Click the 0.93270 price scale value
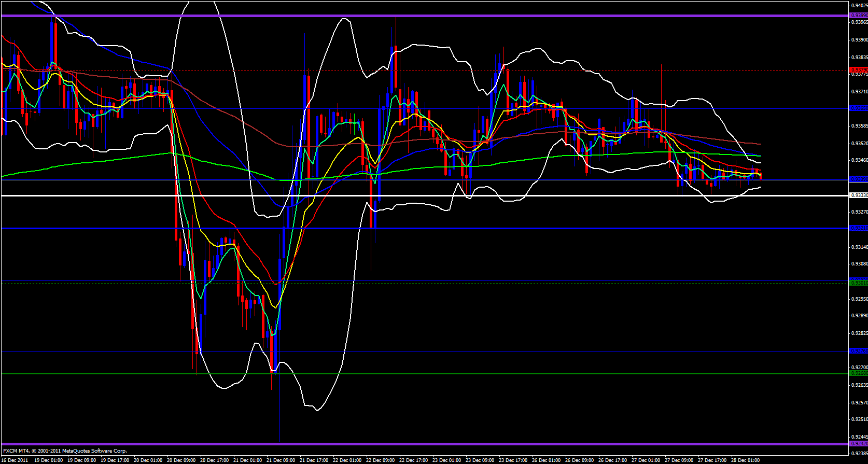868x464 pixels. click(x=859, y=212)
